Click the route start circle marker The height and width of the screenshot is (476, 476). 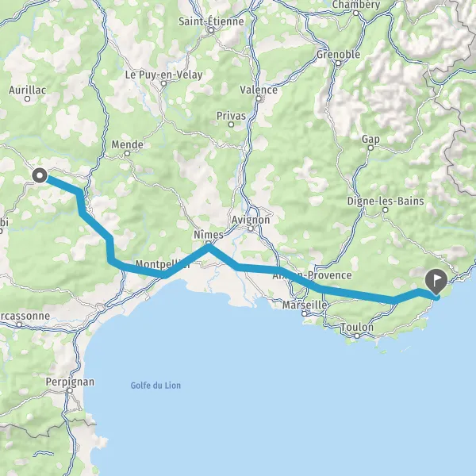40,175
